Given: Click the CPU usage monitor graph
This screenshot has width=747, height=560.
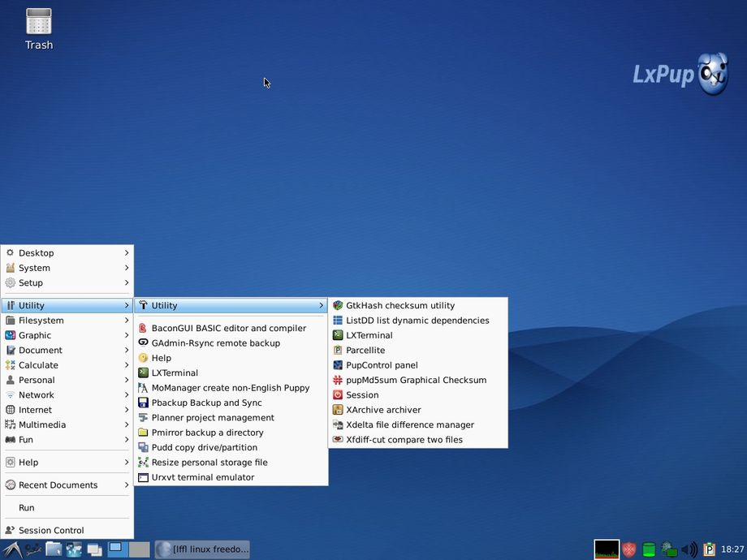Looking at the screenshot, I should [607, 549].
